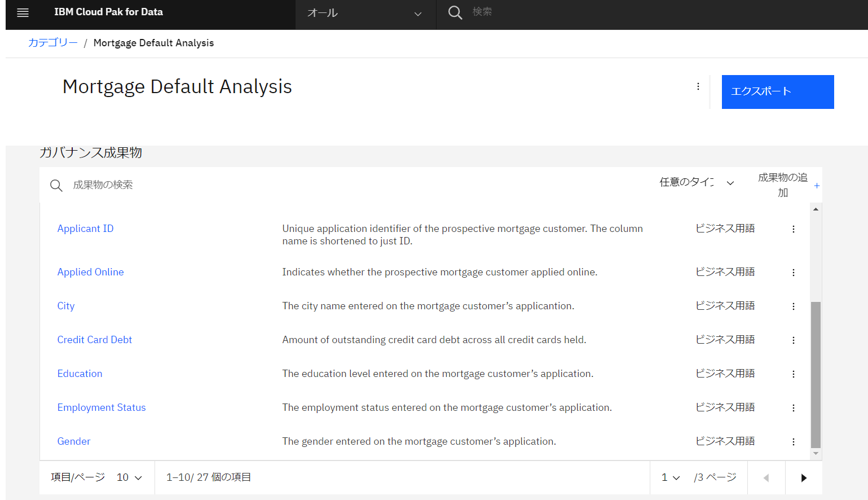The image size is (868, 500).
Task: Click the /3 ページ page count text
Action: (715, 477)
